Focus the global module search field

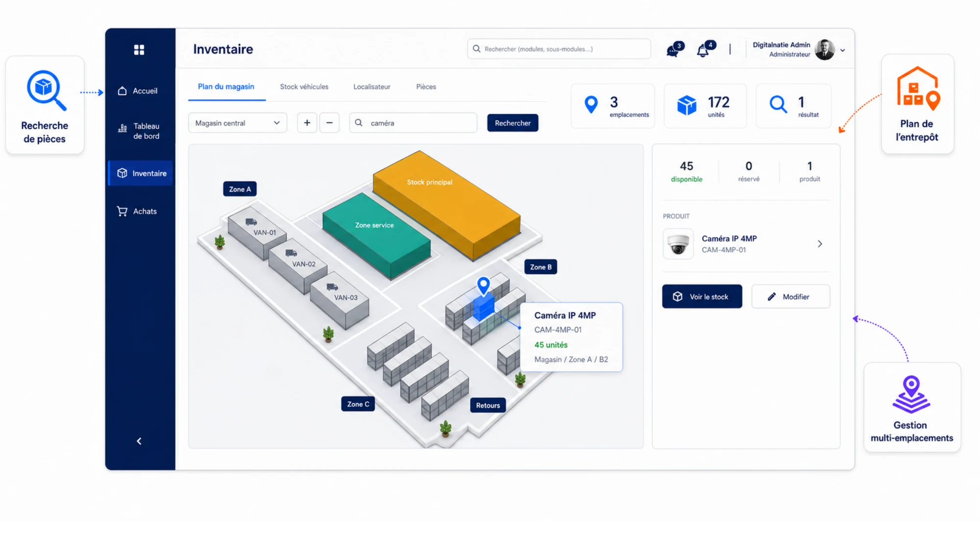point(559,49)
